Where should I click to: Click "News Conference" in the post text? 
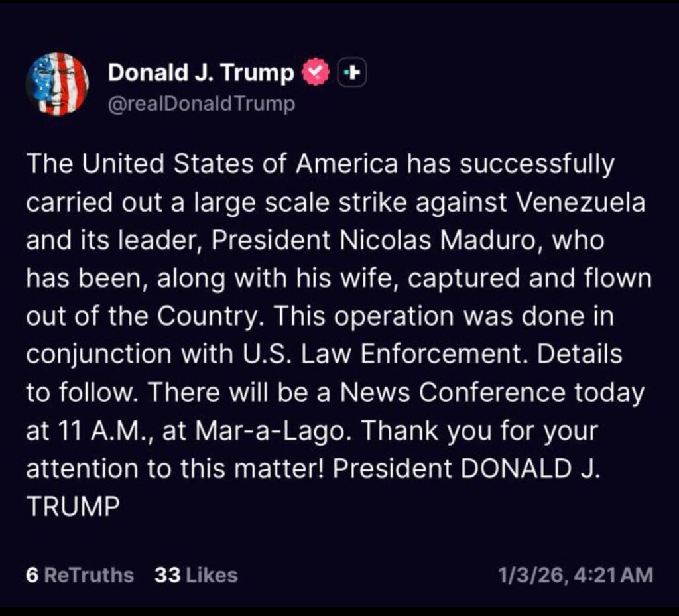point(451,393)
